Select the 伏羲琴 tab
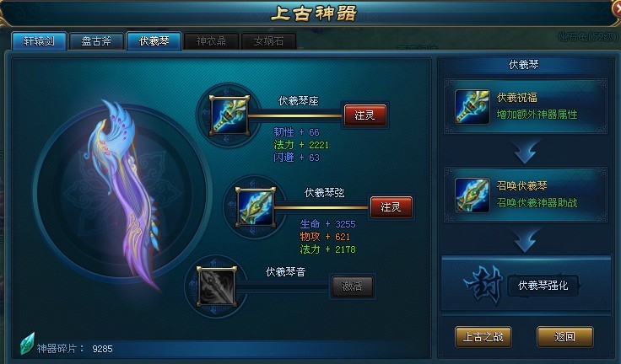 [x=154, y=41]
